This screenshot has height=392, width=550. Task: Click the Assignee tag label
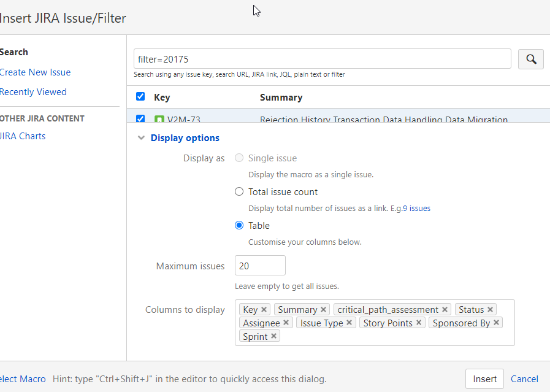tap(261, 323)
